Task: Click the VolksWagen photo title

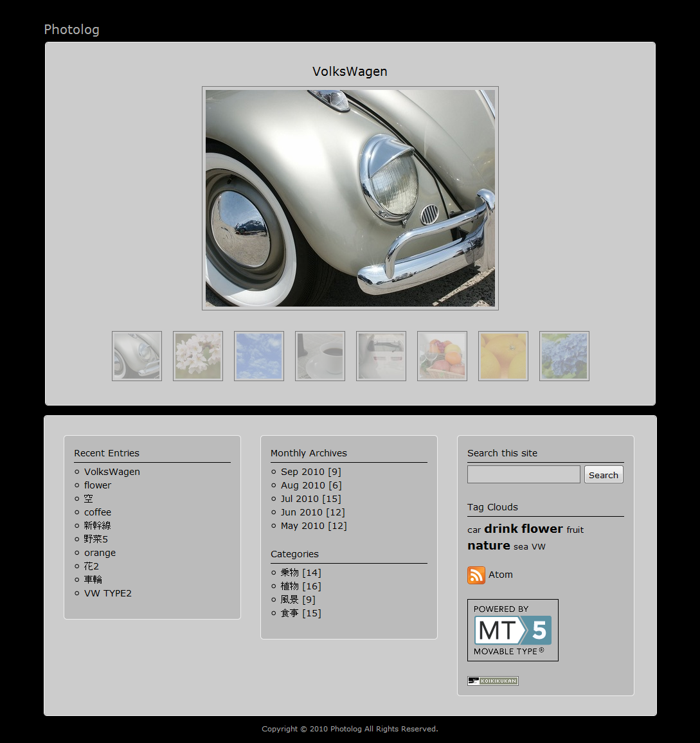Action: (350, 71)
